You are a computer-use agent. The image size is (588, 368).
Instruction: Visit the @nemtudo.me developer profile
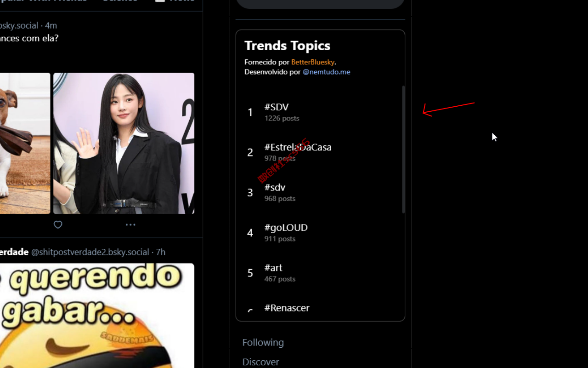(x=327, y=72)
